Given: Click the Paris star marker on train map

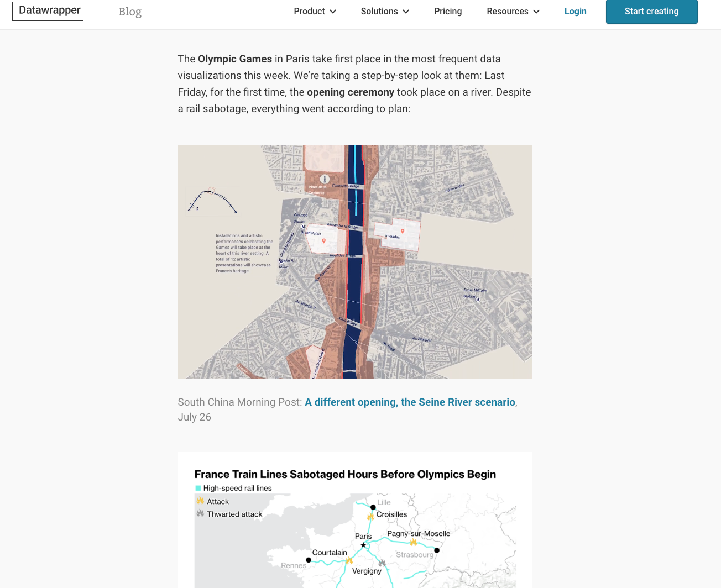Looking at the screenshot, I should click(x=363, y=545).
